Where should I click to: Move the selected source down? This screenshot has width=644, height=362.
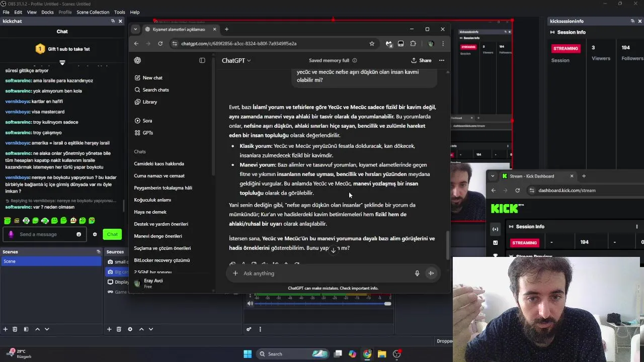(x=151, y=329)
